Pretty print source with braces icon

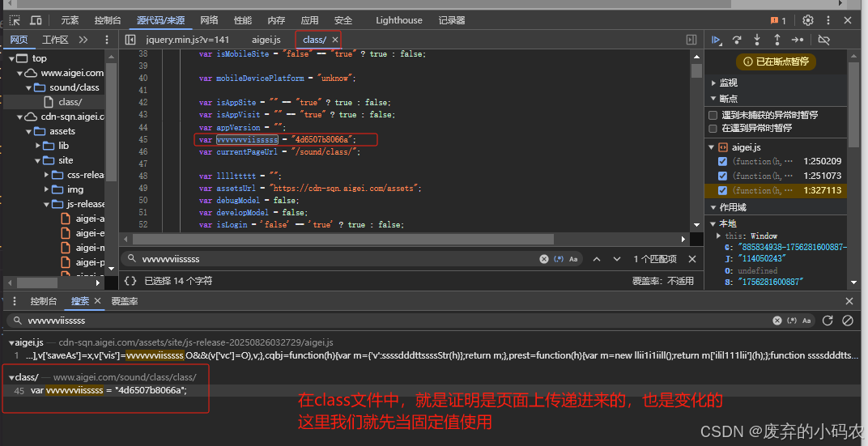click(130, 281)
